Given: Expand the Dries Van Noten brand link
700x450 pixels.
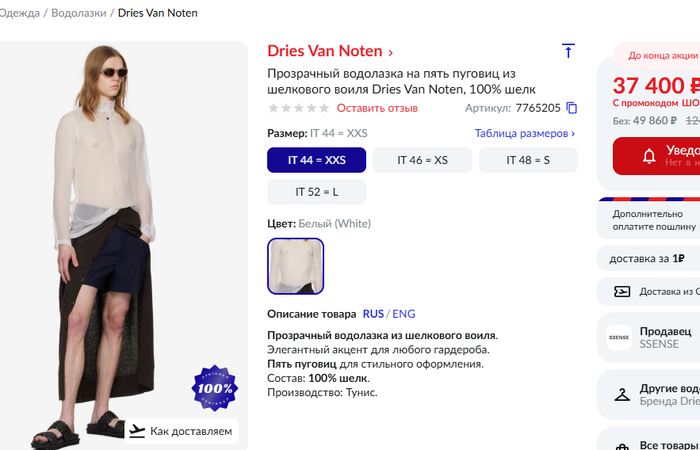Looking at the screenshot, I should pyautogui.click(x=330, y=51).
